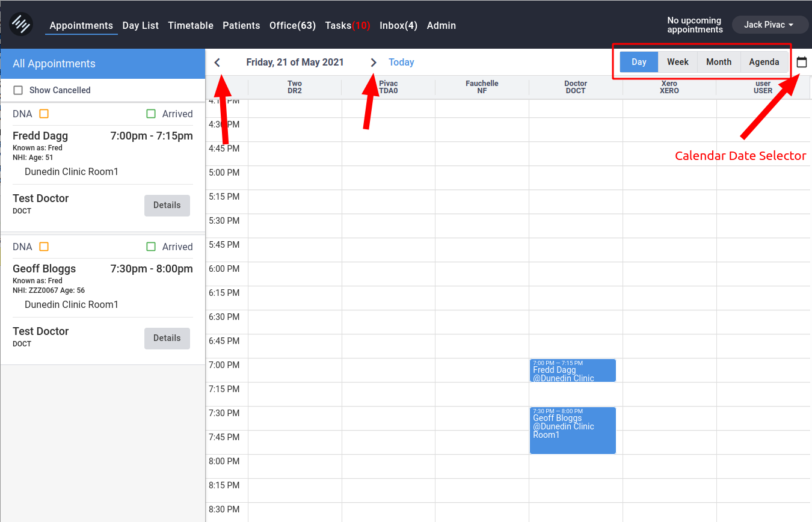The width and height of the screenshot is (812, 522).
Task: Click Details button for Fredd Dagg
Action: (167, 205)
